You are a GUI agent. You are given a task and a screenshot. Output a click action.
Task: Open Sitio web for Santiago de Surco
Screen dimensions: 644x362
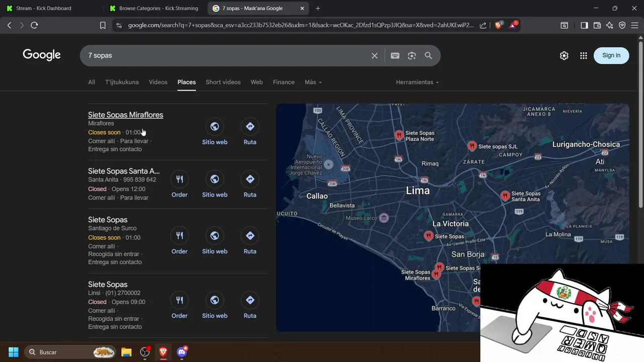pyautogui.click(x=215, y=241)
